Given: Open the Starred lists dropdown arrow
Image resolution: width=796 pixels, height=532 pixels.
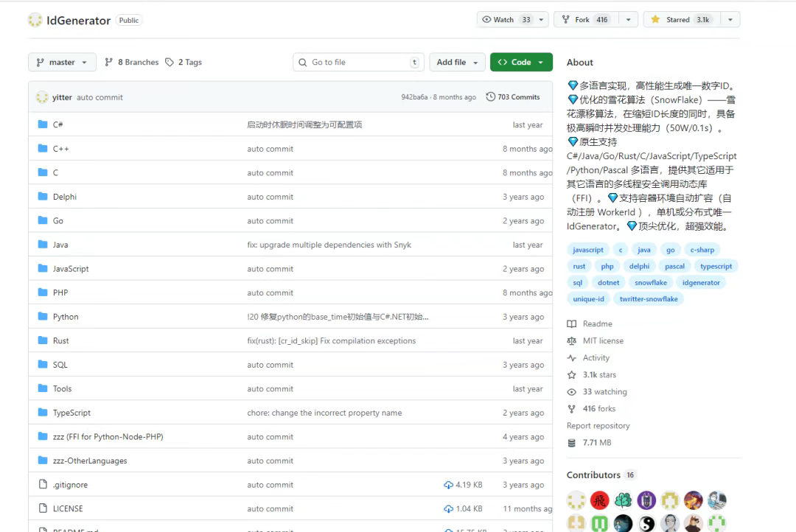Looking at the screenshot, I should pos(730,19).
